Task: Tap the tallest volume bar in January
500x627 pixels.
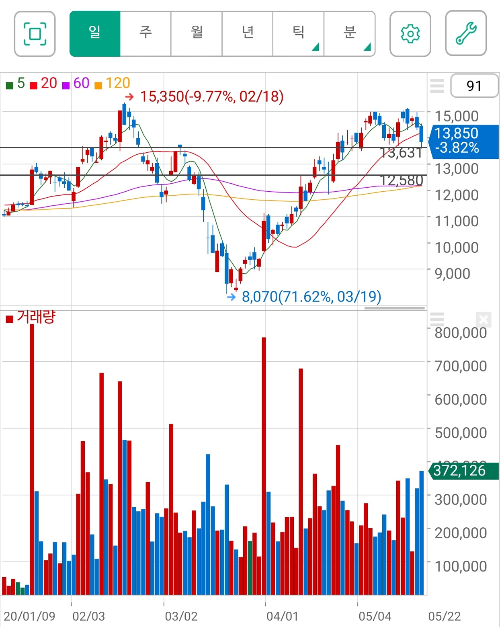Action: [32, 460]
